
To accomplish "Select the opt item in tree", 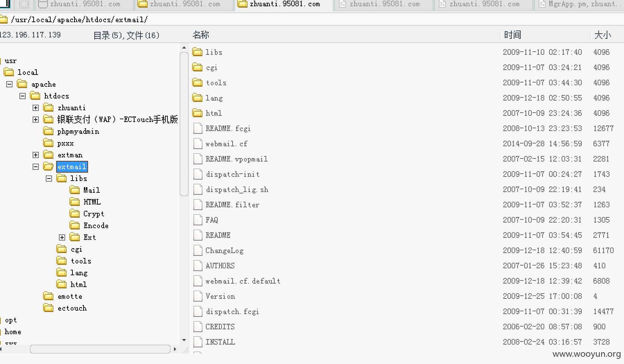I will [11, 320].
